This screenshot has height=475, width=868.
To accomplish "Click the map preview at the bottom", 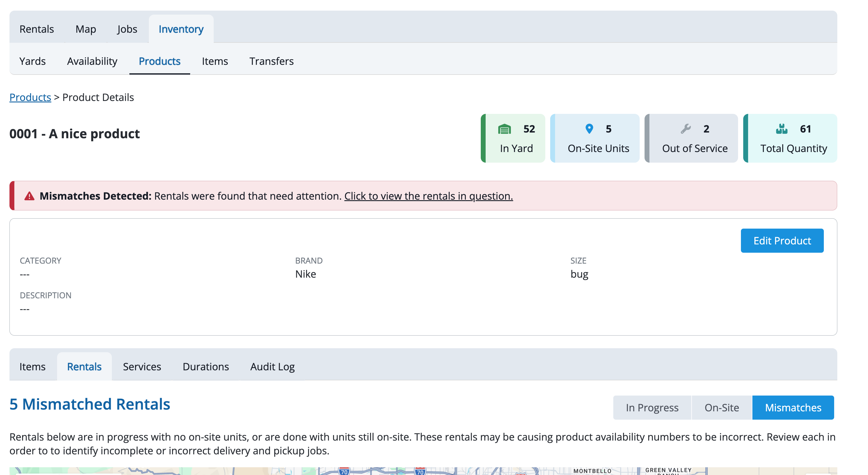I will [x=423, y=471].
